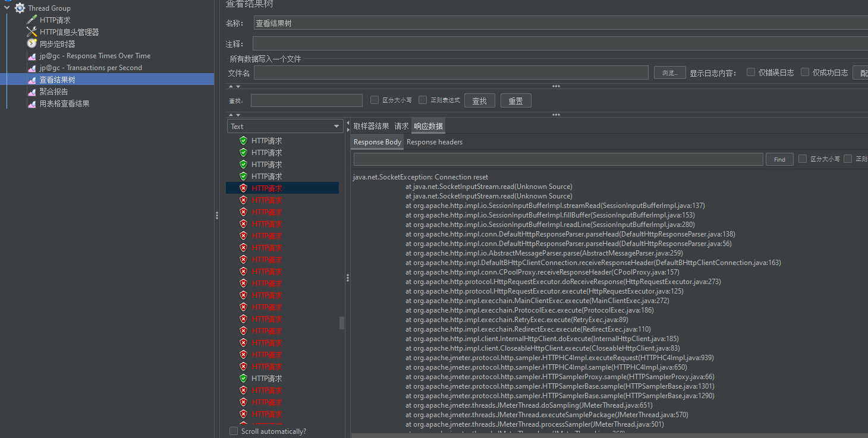Open the Response Body tab
868x438 pixels.
[378, 142]
